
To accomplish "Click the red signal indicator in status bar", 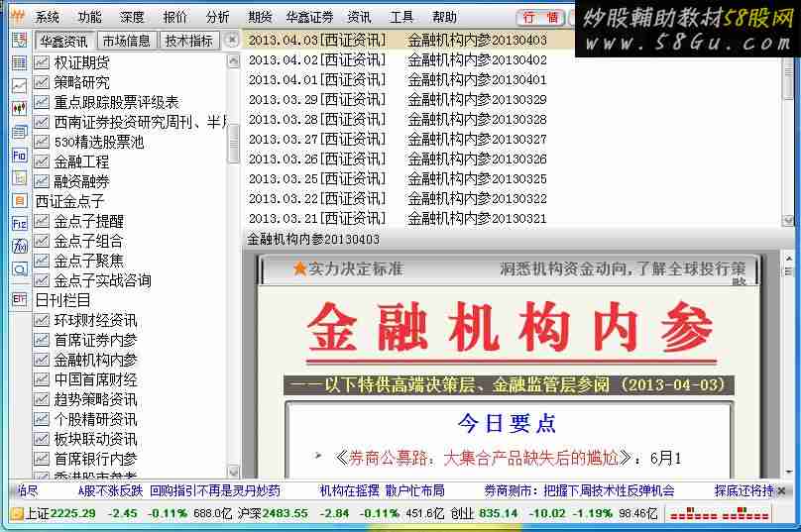I will 720,513.
